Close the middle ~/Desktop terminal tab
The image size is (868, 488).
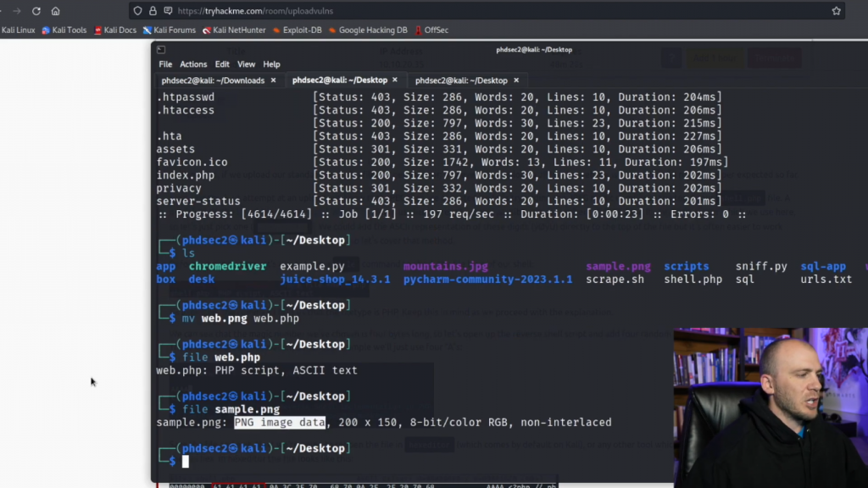click(x=395, y=80)
